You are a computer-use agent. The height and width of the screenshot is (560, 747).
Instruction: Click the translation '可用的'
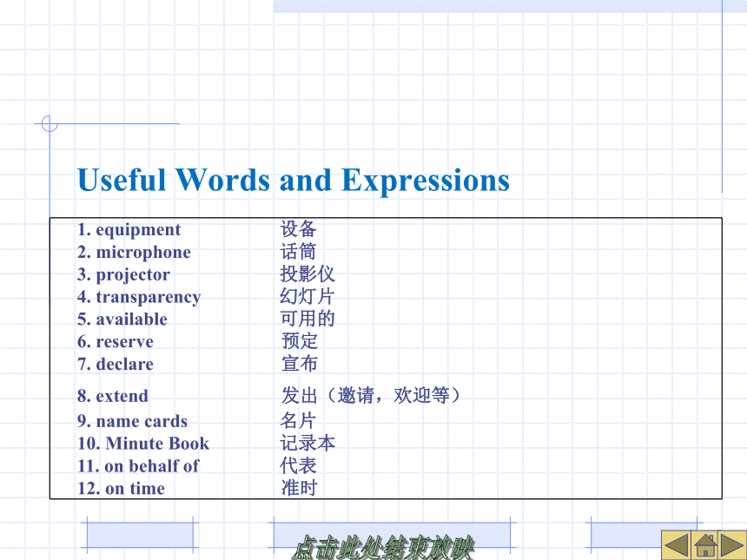(x=307, y=319)
